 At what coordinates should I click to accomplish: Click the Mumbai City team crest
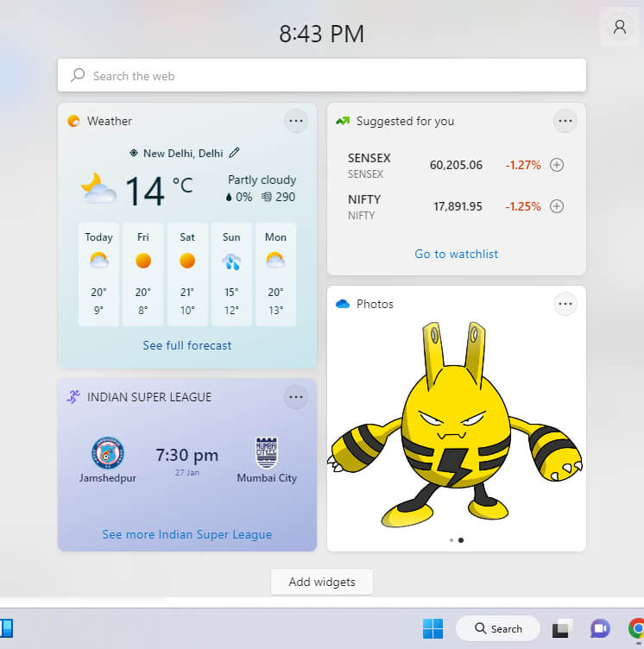266,453
